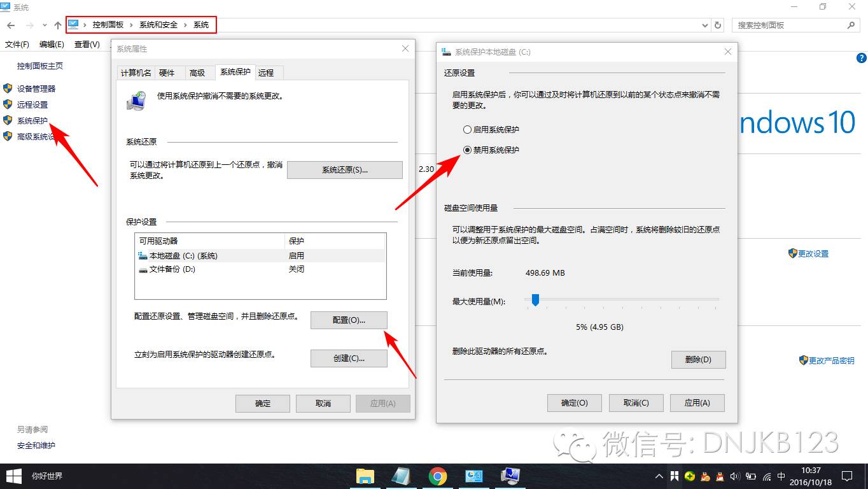868x489 pixels.
Task: Close the 系统保护本地磁盘 (C:) dialog
Action: click(728, 52)
